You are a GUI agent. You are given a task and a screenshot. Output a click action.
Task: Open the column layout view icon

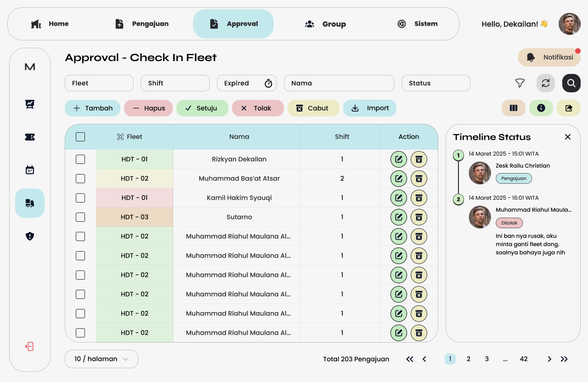(x=513, y=108)
